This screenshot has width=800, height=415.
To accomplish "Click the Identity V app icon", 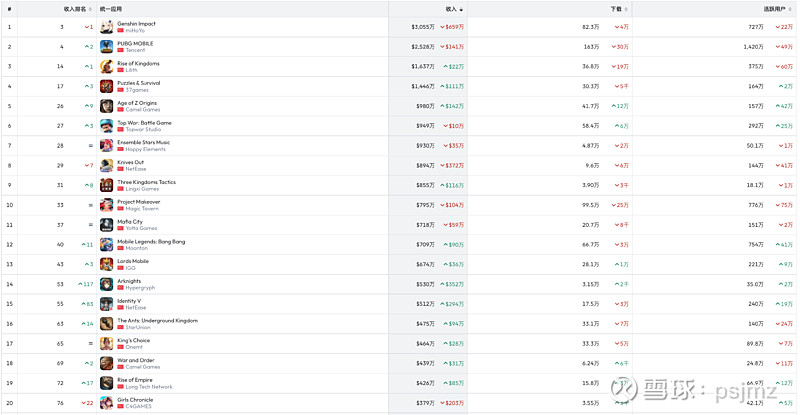I will pyautogui.click(x=106, y=304).
